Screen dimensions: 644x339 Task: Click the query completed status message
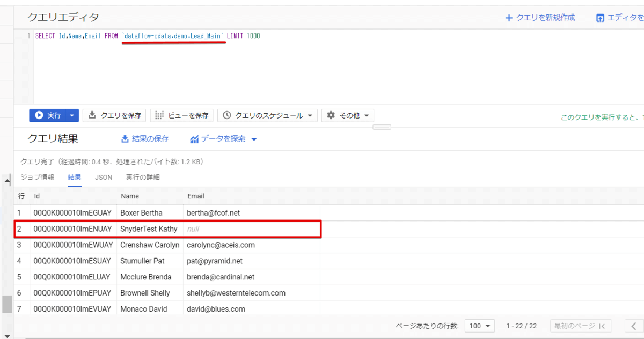coord(112,161)
